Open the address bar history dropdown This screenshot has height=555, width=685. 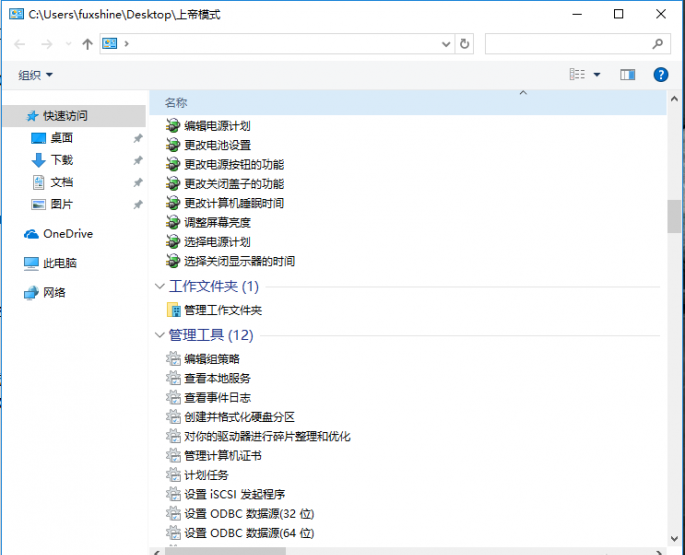(446, 44)
